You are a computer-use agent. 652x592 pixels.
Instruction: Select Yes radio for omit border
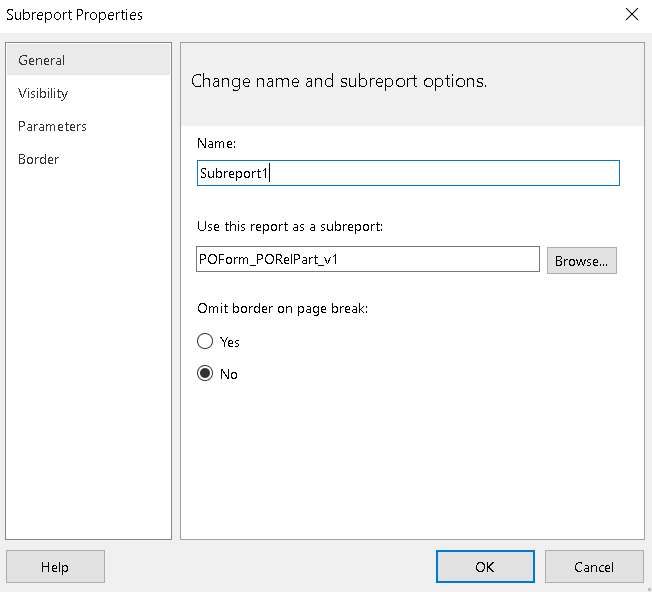[205, 341]
